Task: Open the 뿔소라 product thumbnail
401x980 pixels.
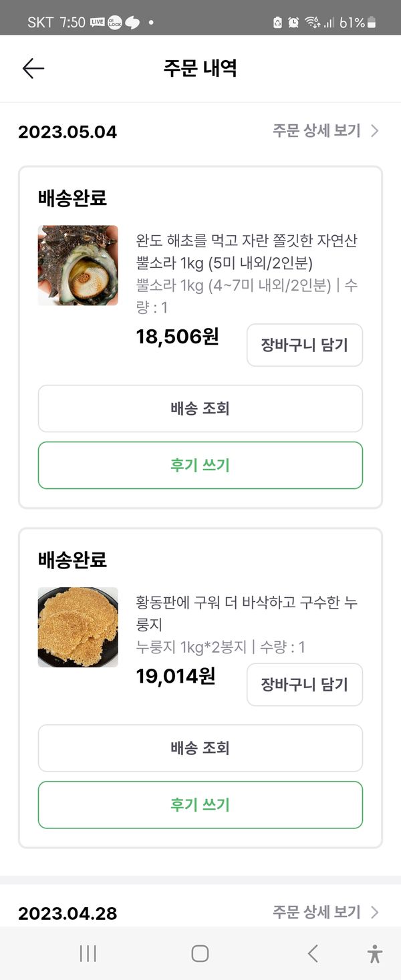Action: (x=78, y=265)
